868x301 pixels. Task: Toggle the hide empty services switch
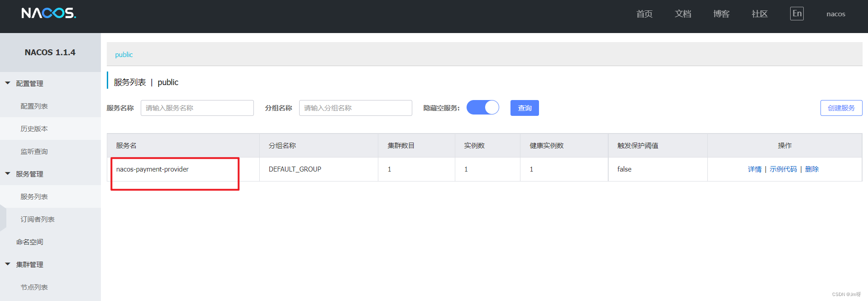coord(483,107)
